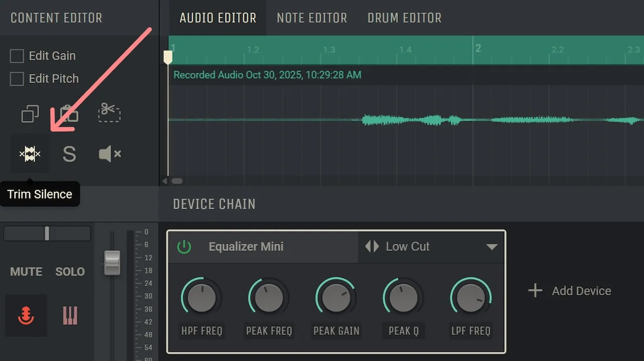This screenshot has height=361, width=644.
Task: Click the S-shaped icon beside Trim Silence
Action: (69, 154)
